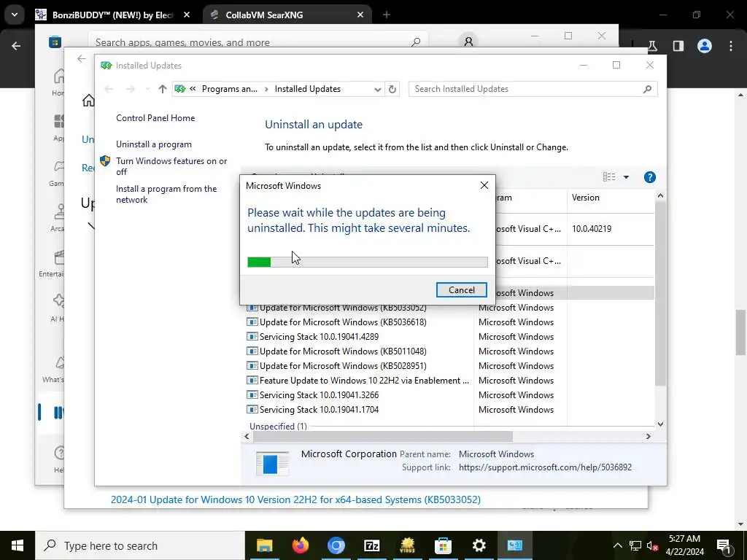This screenshot has width=747, height=560.
Task: Click the taskbar search box
Action: pos(140,545)
